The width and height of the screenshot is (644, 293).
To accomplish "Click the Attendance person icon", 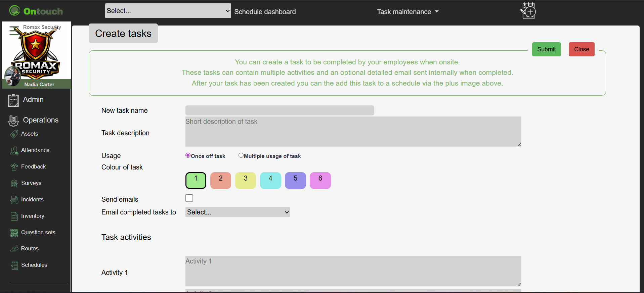I will (x=14, y=150).
